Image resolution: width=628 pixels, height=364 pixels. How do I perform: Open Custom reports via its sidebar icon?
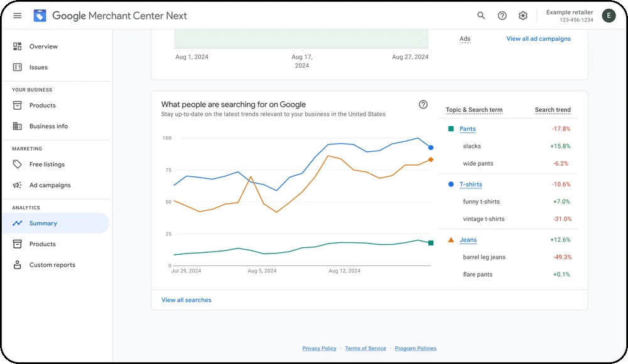tap(16, 264)
